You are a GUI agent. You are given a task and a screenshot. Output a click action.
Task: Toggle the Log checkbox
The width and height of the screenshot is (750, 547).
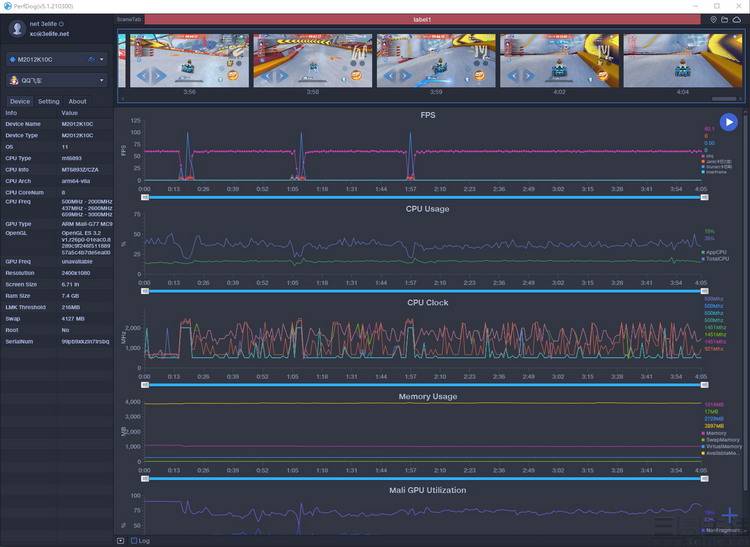(x=134, y=541)
